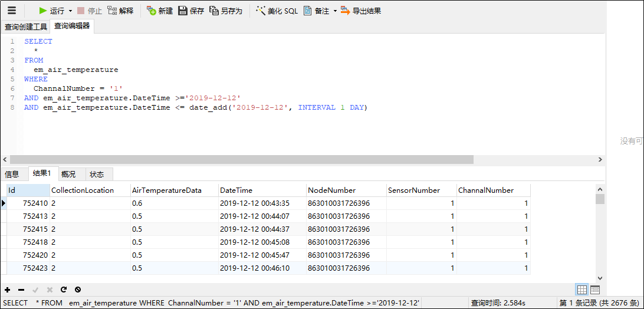Select DateTime cell 2019-12-12 00:44:07
Image resolution: width=644 pixels, height=309 pixels.
[x=262, y=216]
